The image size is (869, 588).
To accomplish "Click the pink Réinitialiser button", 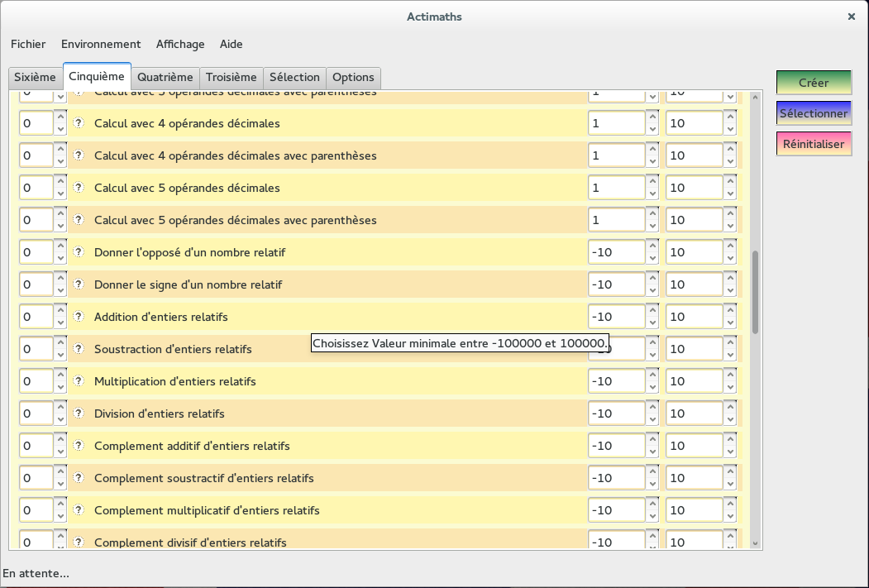I will tap(814, 144).
